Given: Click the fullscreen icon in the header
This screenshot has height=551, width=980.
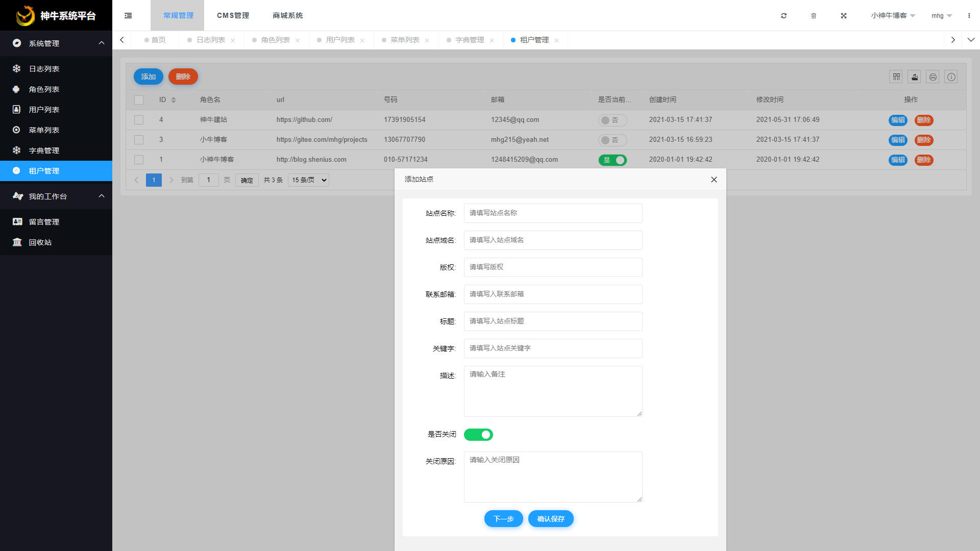Looking at the screenshot, I should click(x=844, y=16).
